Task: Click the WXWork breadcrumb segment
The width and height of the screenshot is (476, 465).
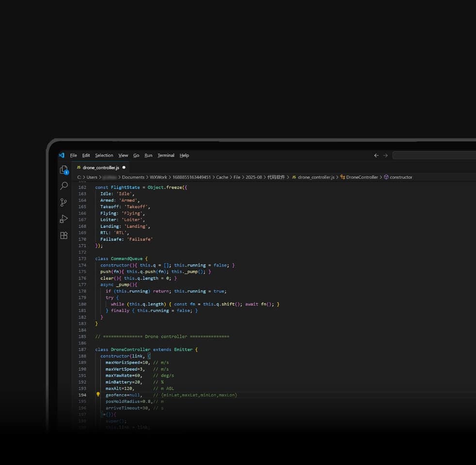Action: pos(159,177)
